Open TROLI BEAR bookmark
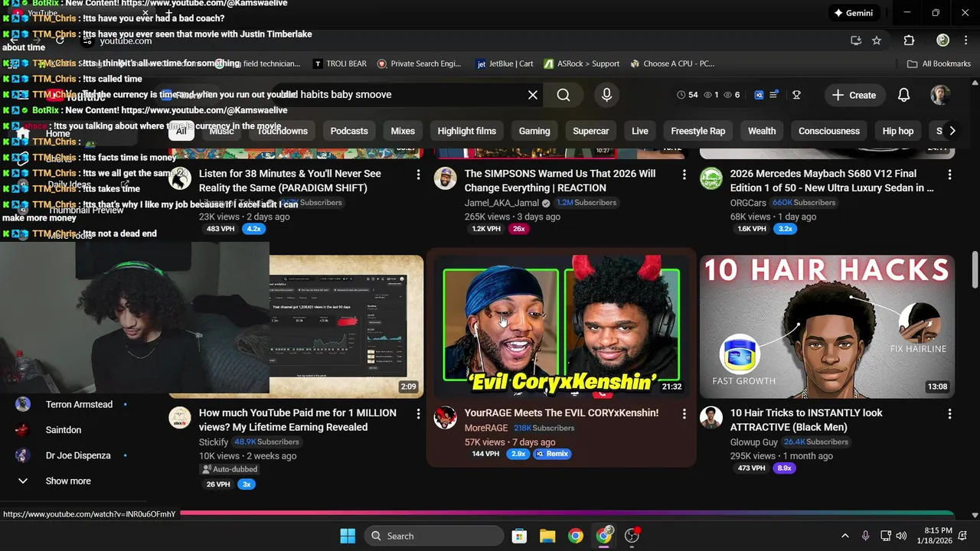Viewport: 980px width, 551px height. [x=340, y=64]
